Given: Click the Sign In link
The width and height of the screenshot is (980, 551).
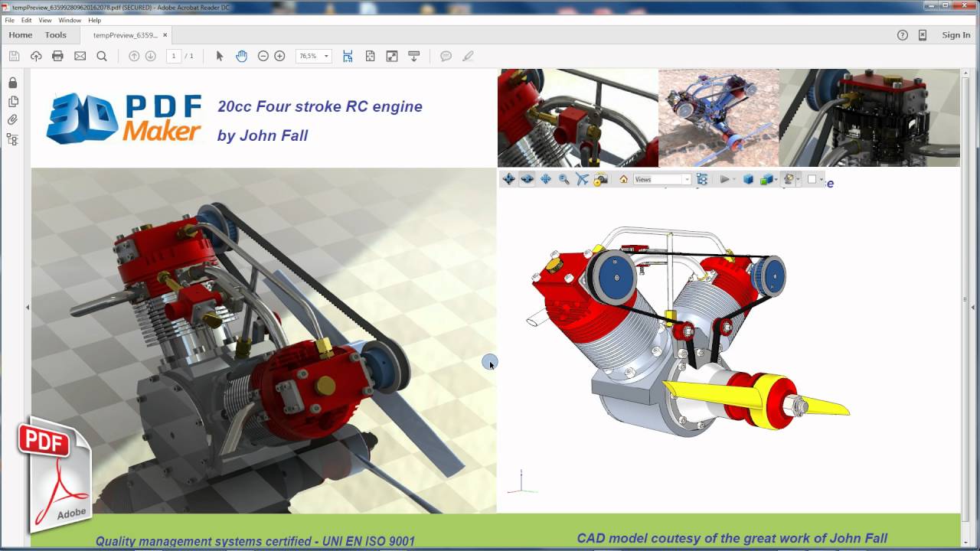Looking at the screenshot, I should [956, 35].
